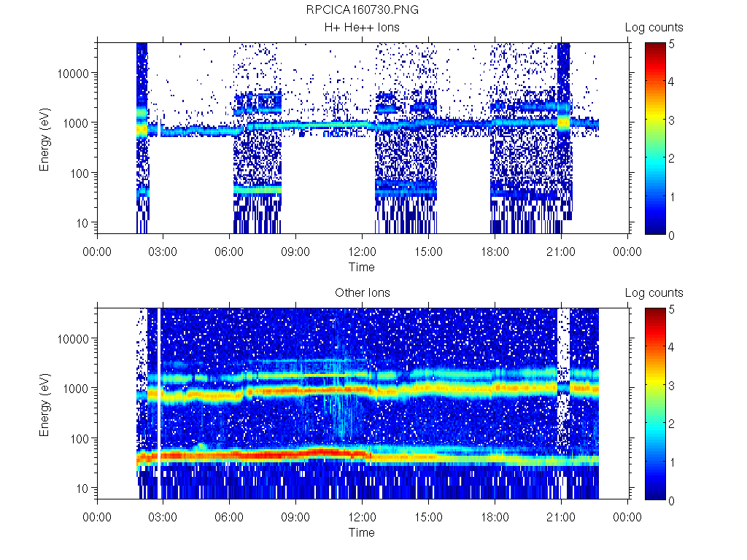Click the 21:00 time tick of H+ He++ plot
Viewport: 747px width, 560px height.
(561, 252)
